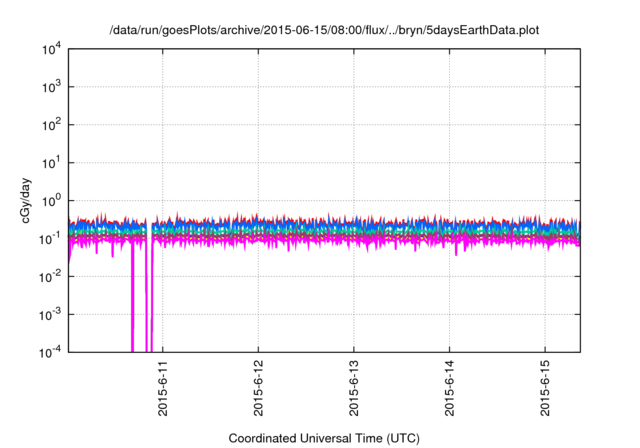The width and height of the screenshot is (640, 448).
Task: Select the 2015-6-15 date tick label
Action: click(x=545, y=388)
